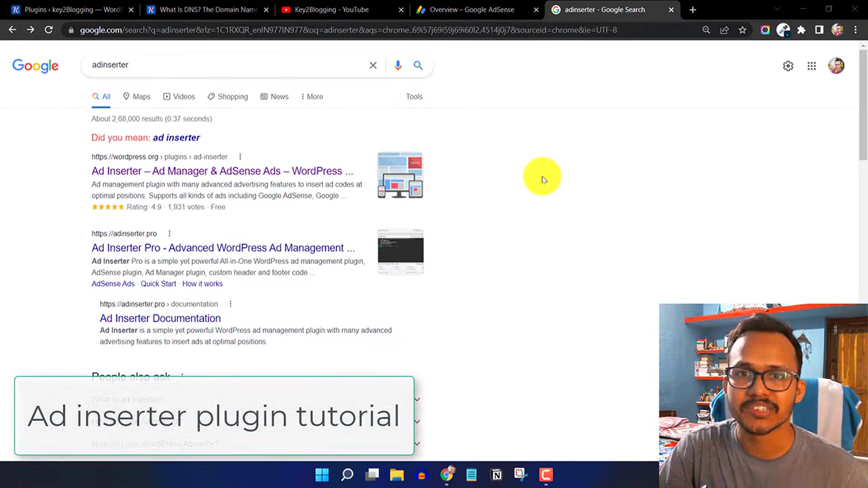
Task: Click the page vertical scrollbar thumb
Action: (863, 105)
